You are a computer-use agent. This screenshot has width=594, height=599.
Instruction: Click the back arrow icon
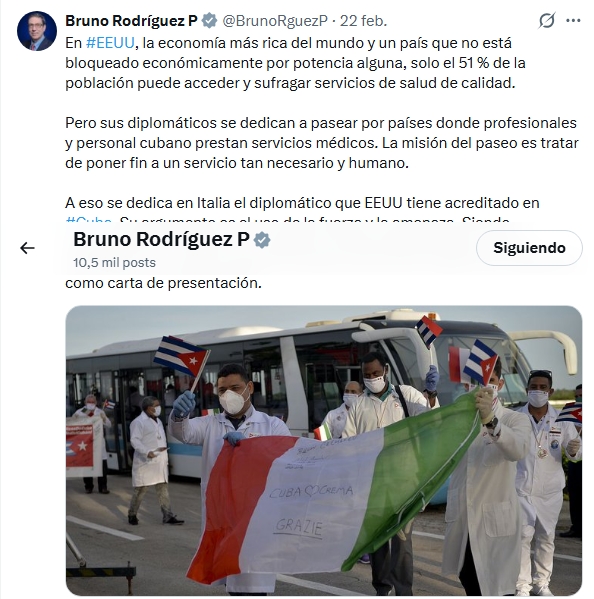coord(27,248)
